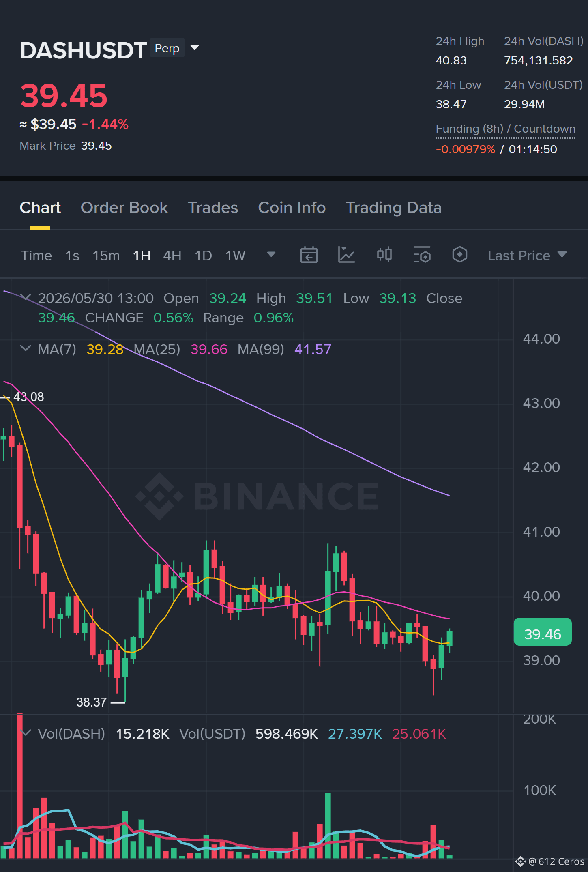Select the candlestick chart style icon
Image resolution: width=588 pixels, height=872 pixels.
click(384, 255)
